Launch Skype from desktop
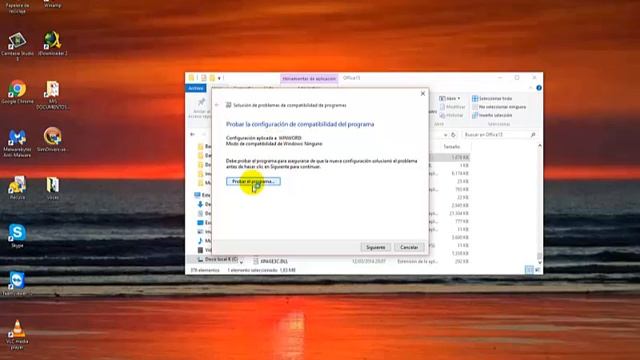 point(17,236)
